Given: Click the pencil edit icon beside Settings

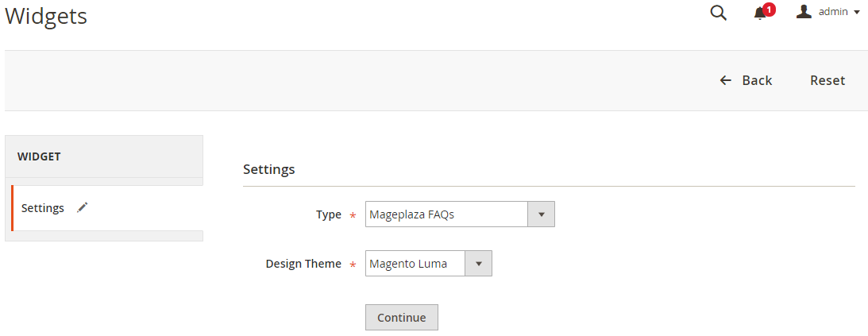Looking at the screenshot, I should [83, 207].
